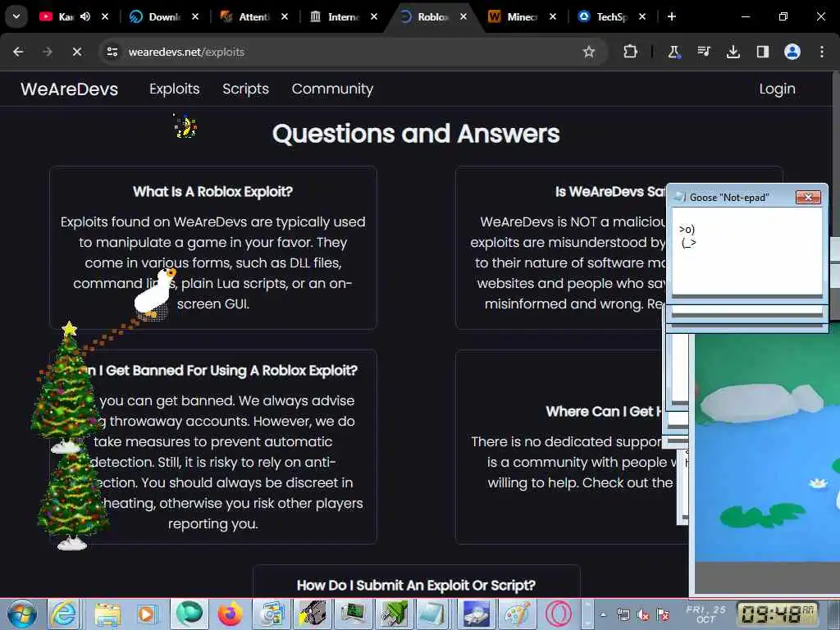Open the Downloads tray icon
This screenshot has width=840, height=630.
point(733,52)
